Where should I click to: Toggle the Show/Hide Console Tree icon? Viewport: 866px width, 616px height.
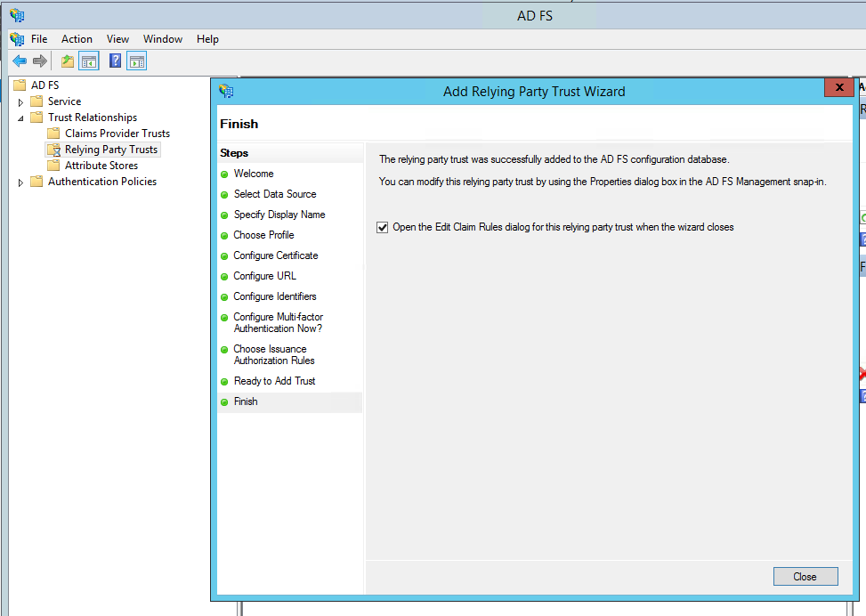click(89, 61)
